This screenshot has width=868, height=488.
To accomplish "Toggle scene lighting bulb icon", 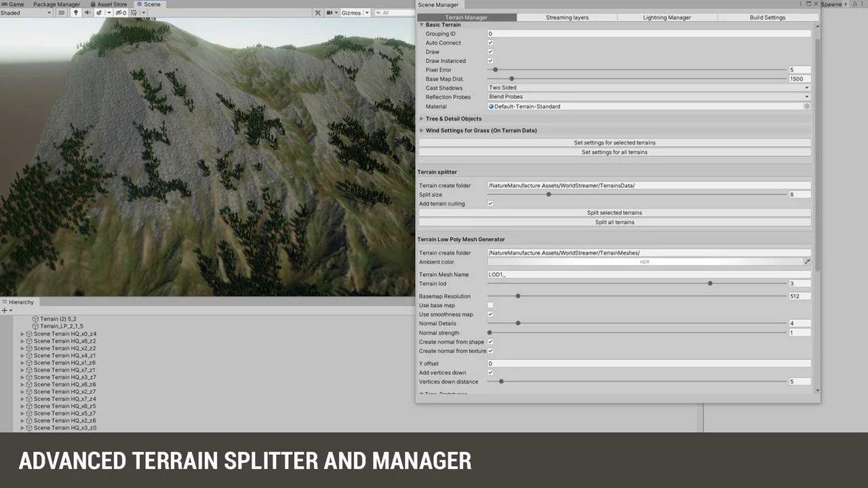I will [x=75, y=13].
